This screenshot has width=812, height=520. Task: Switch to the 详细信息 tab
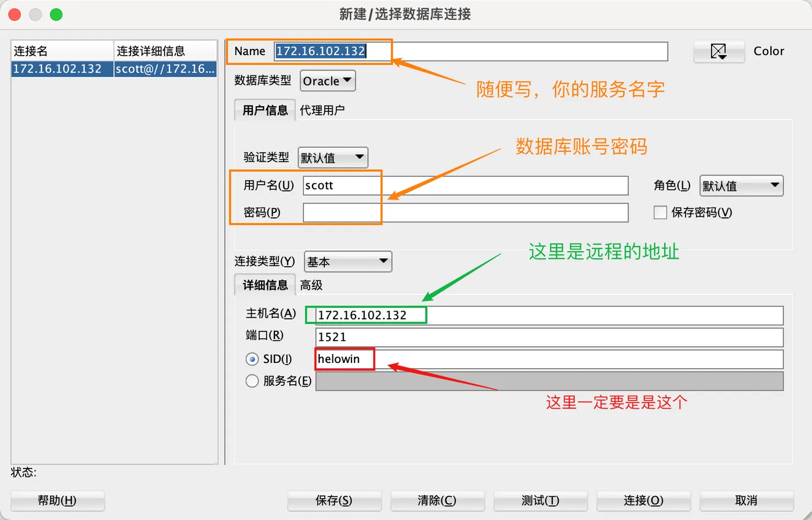[x=265, y=285]
